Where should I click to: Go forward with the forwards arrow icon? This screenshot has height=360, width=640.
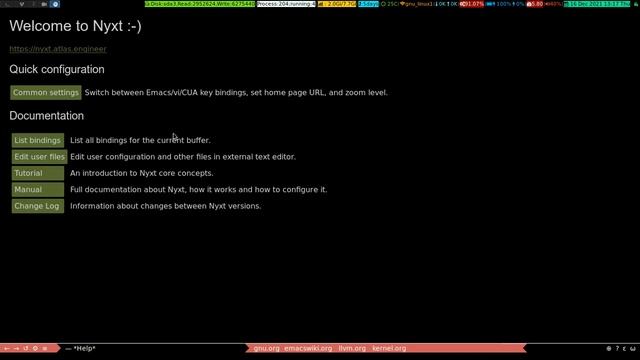16,349
